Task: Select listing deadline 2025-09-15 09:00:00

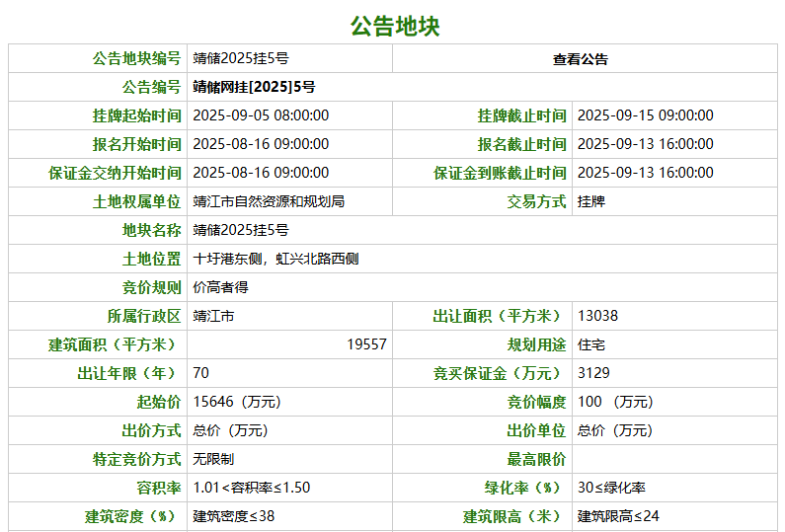Action: [x=646, y=115]
